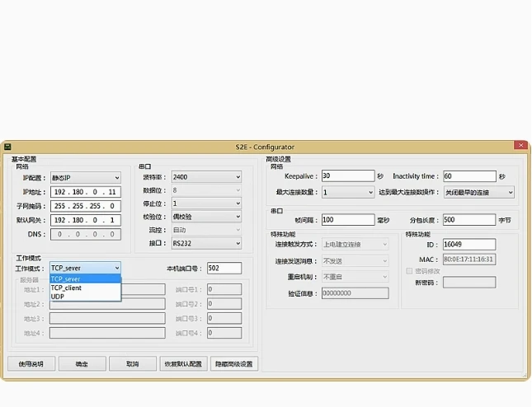
Task: Click the S2E app icon in title bar
Action: click(7, 147)
